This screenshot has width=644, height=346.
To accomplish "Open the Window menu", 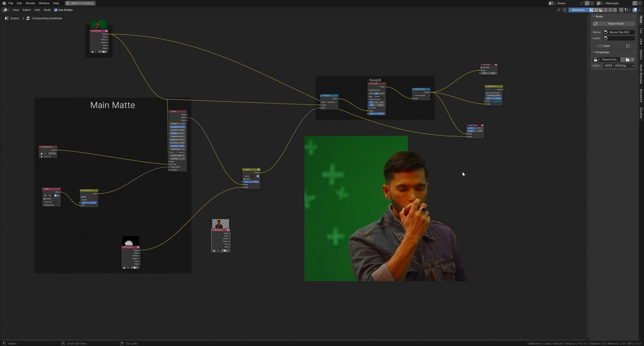I will pyautogui.click(x=44, y=3).
